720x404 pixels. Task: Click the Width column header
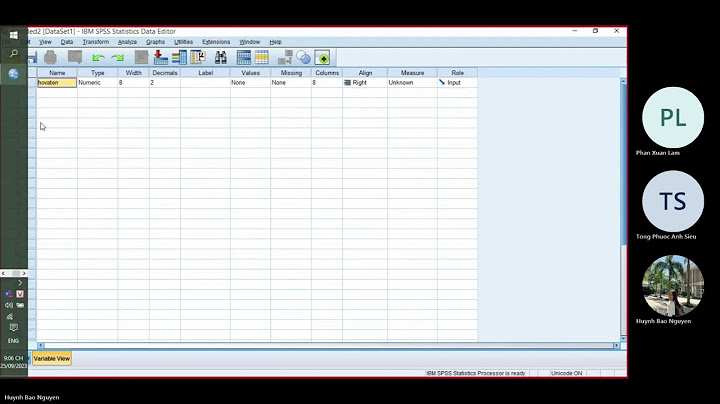click(x=133, y=73)
